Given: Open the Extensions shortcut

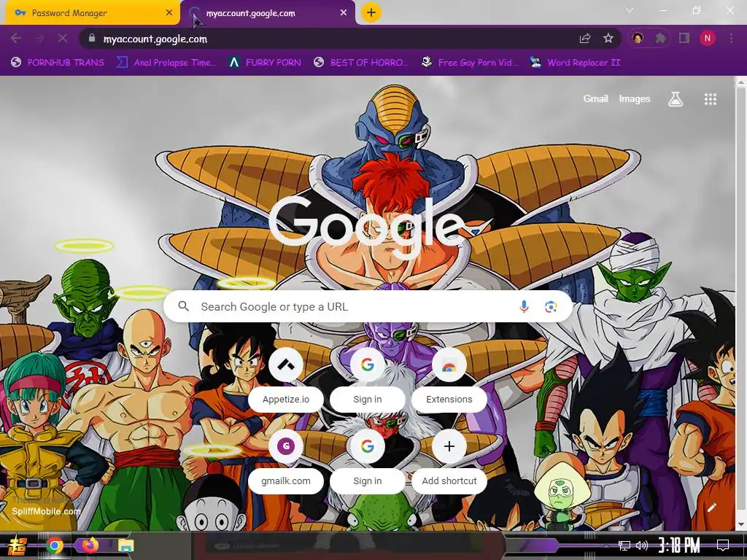Looking at the screenshot, I should [449, 379].
